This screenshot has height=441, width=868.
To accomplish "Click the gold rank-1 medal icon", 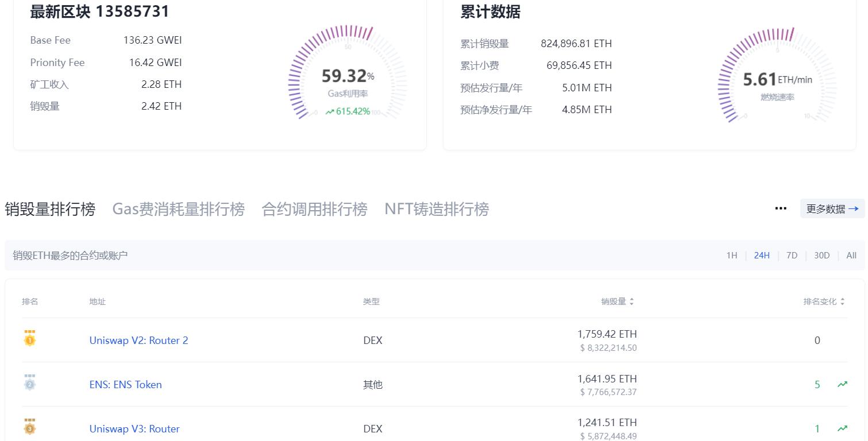I will coord(29,339).
